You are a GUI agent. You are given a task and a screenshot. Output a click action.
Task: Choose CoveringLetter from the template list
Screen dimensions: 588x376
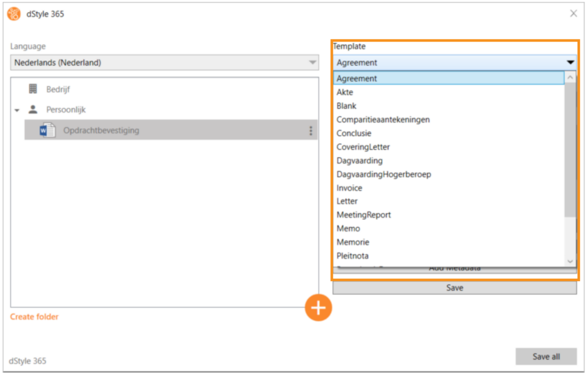tap(449, 147)
